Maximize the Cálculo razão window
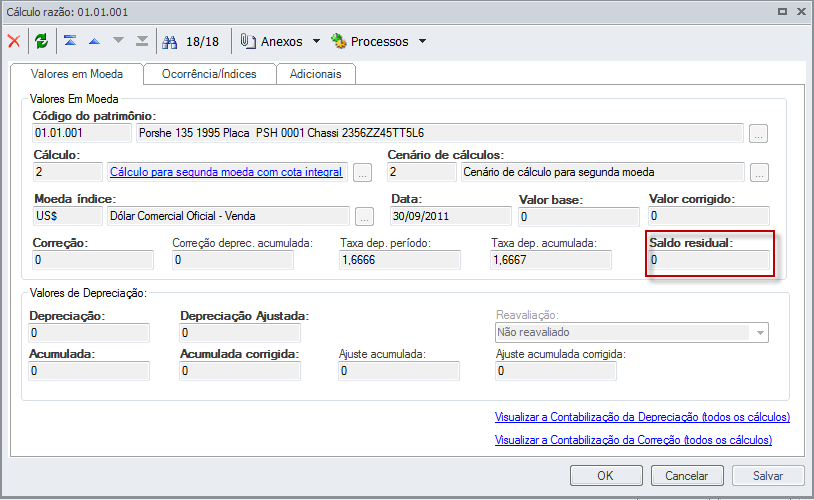The width and height of the screenshot is (814, 500). (x=782, y=11)
